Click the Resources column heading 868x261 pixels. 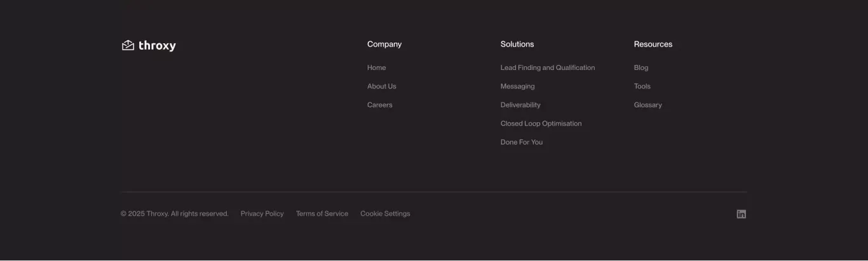click(653, 44)
